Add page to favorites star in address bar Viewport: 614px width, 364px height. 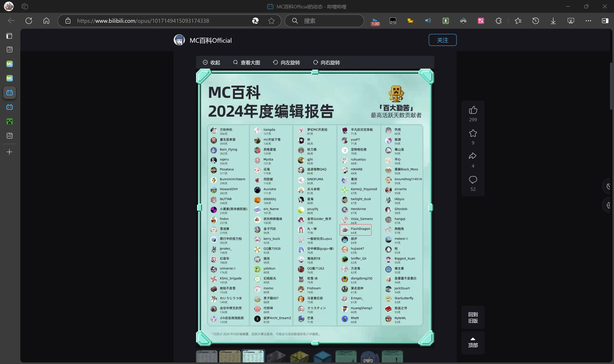tap(271, 21)
